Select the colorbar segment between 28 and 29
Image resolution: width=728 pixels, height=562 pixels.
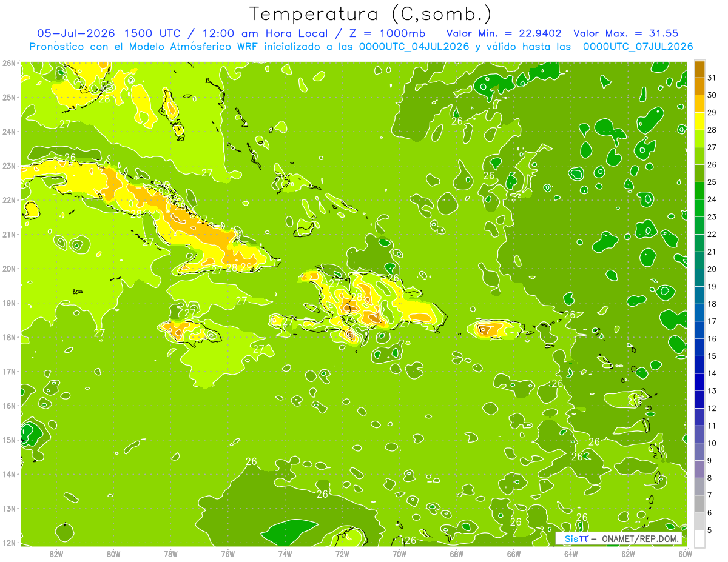pyautogui.click(x=699, y=121)
